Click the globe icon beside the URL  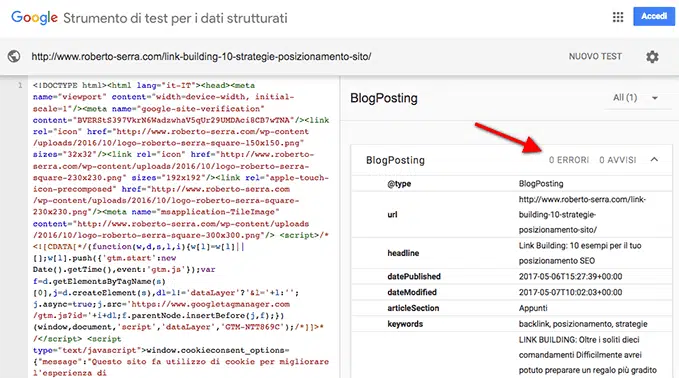pos(14,56)
